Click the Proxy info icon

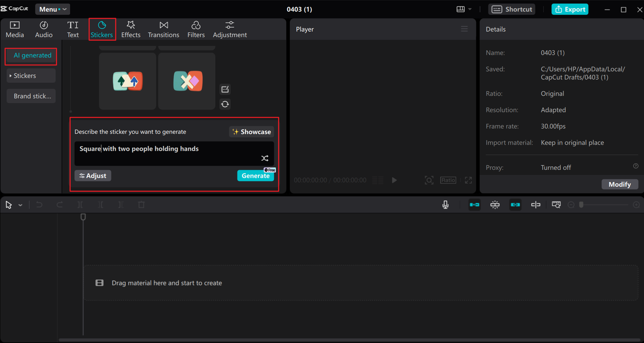(635, 166)
